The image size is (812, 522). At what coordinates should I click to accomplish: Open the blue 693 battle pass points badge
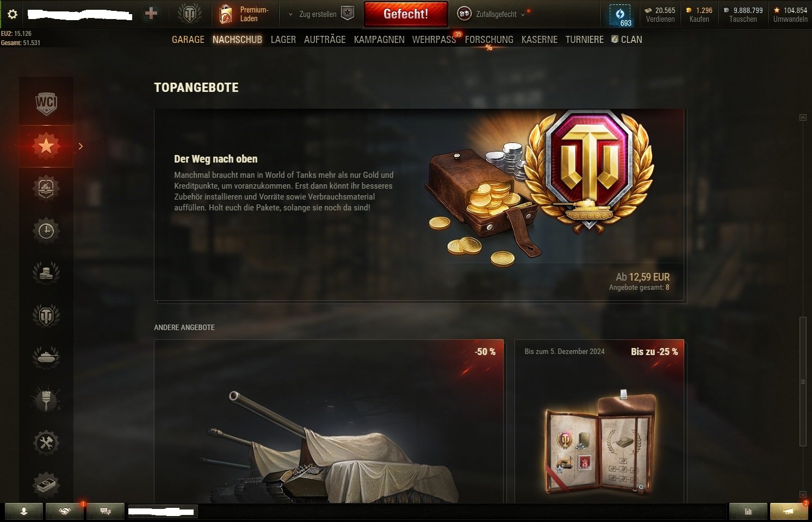(620, 15)
